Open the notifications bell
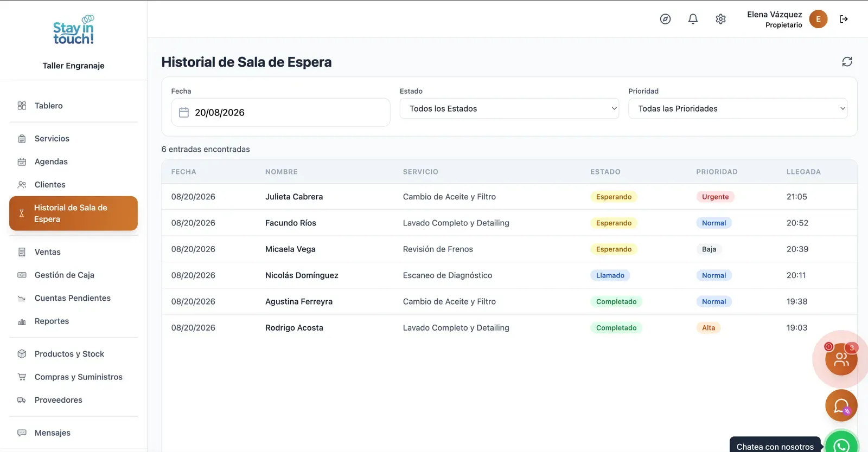Screen dimensions: 868x452 (693, 19)
